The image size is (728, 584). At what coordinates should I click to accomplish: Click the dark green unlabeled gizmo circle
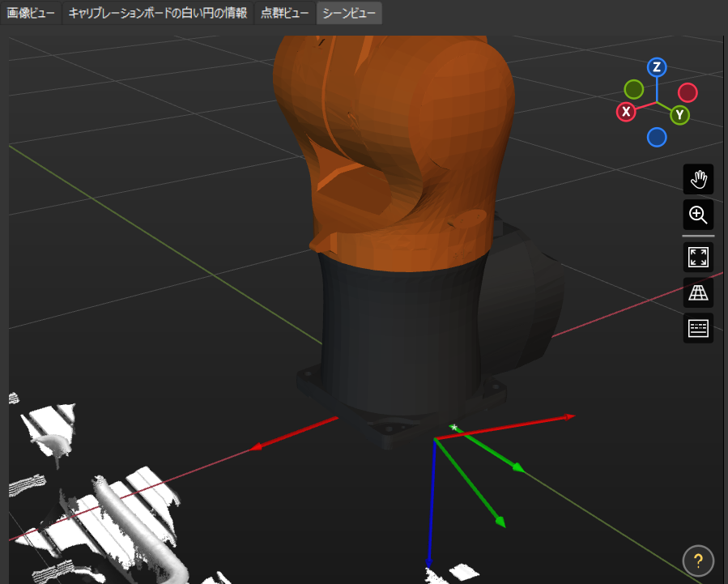tap(634, 90)
